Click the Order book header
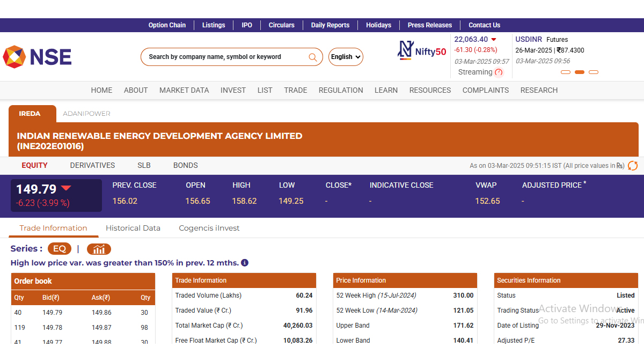 [83, 281]
